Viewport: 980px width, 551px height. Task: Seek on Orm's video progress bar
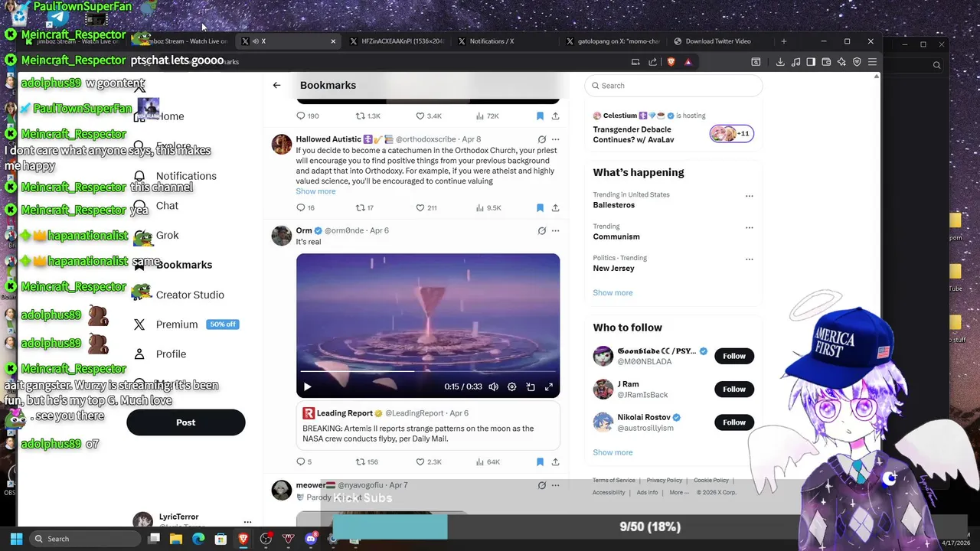pyautogui.click(x=428, y=371)
